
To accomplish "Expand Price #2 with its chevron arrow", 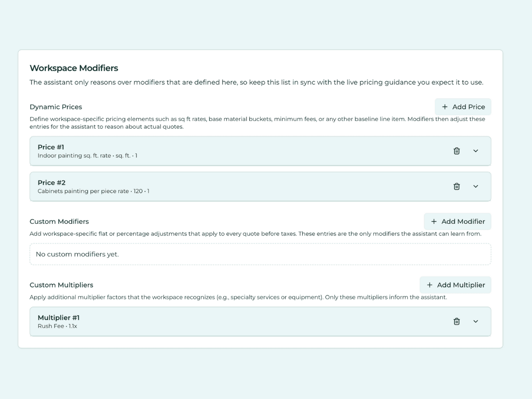I will [476, 186].
